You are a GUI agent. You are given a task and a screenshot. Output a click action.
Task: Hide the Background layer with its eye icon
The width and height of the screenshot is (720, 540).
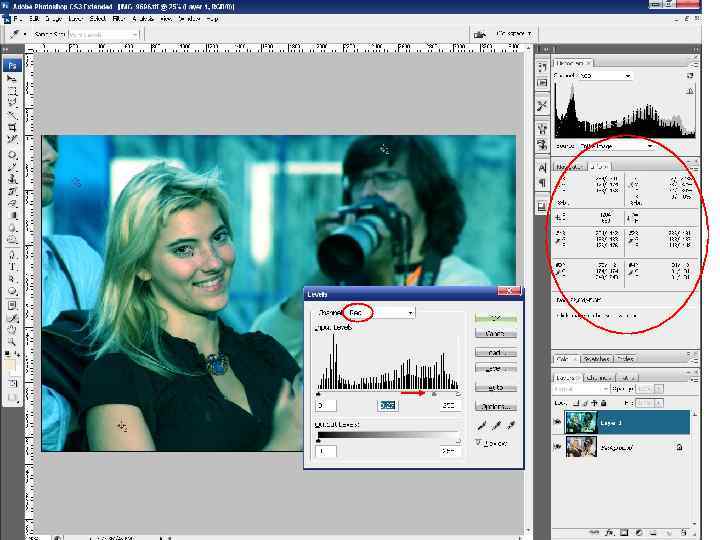558,447
